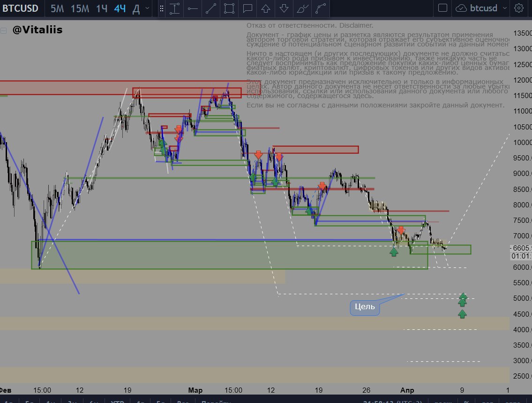The image size is (532, 403).
Task: Click the 6605 current price label
Action: click(x=521, y=248)
